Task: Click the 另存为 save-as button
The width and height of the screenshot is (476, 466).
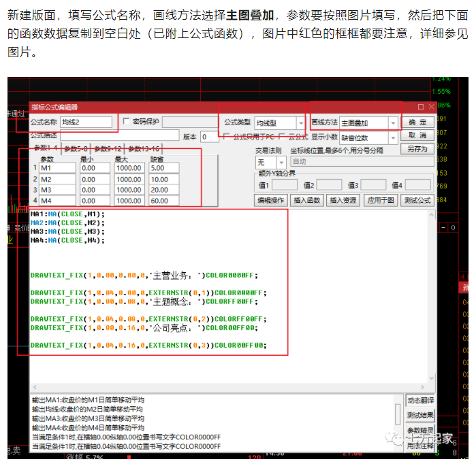Action: coord(417,149)
